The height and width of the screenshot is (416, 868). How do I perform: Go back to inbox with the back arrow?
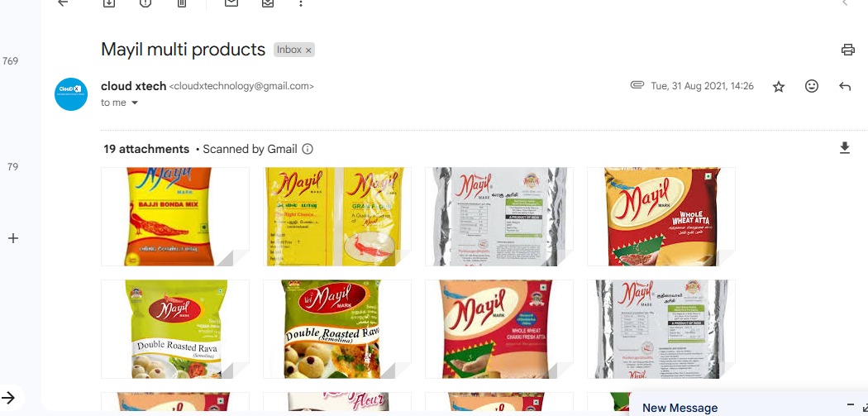tap(63, 2)
